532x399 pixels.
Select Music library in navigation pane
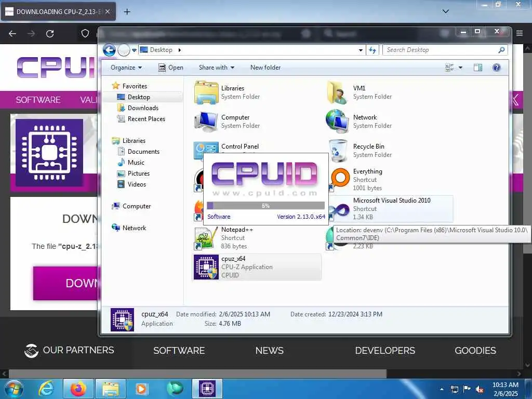(x=136, y=163)
